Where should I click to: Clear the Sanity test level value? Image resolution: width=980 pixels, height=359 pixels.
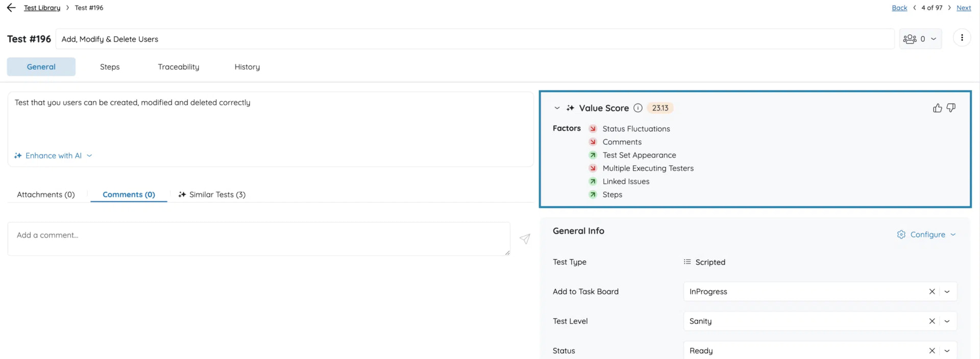[932, 321]
